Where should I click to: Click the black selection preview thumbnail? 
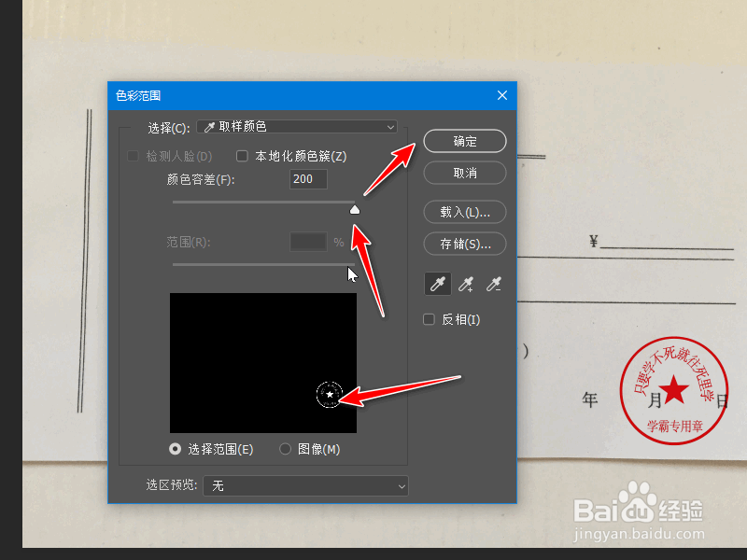[x=263, y=363]
